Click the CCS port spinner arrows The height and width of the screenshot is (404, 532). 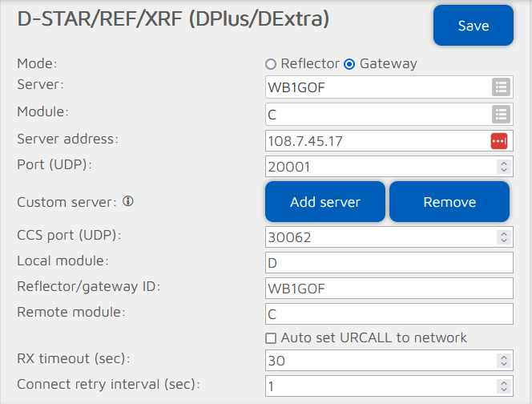coord(503,237)
